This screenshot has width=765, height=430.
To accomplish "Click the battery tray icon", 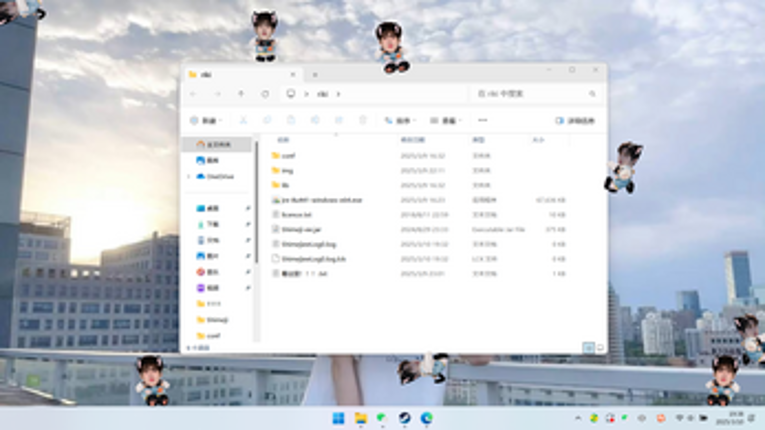I will pos(703,418).
